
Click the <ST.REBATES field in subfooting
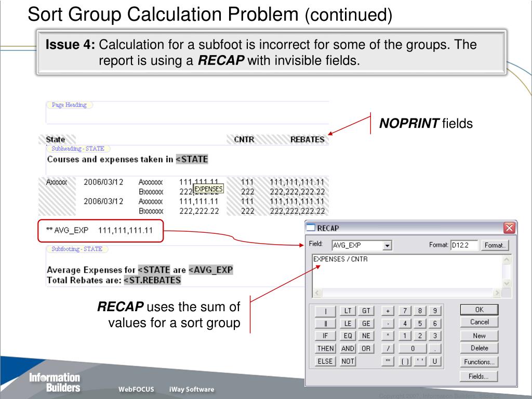[152, 280]
